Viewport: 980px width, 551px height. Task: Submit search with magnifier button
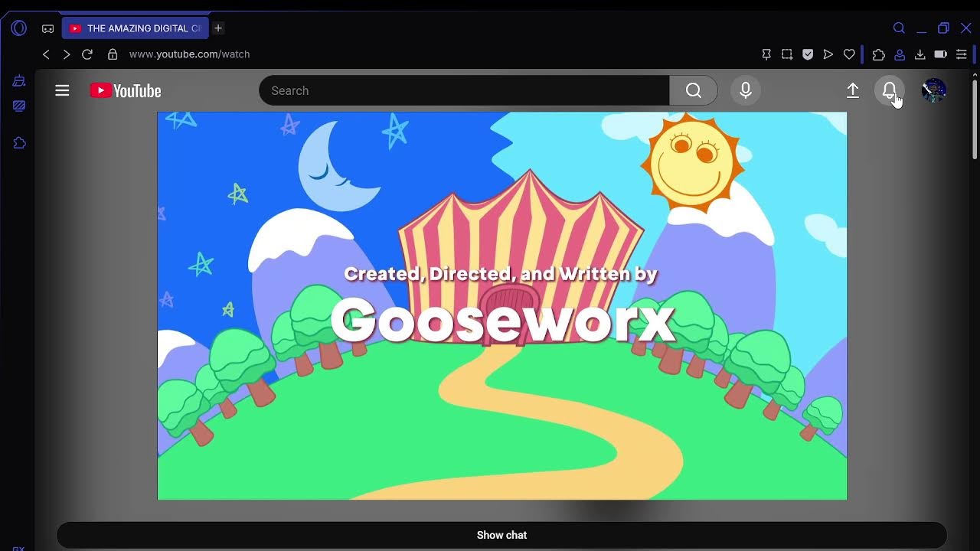[x=694, y=90]
